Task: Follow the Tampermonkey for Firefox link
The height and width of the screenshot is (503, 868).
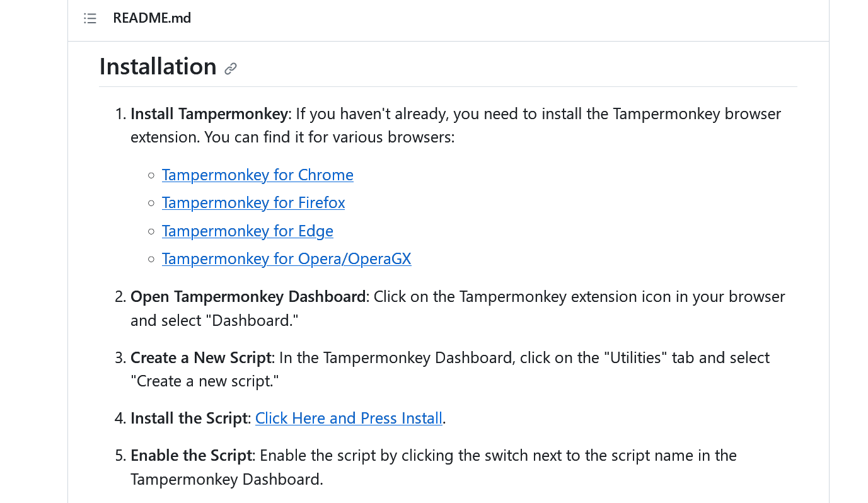Action: (253, 202)
